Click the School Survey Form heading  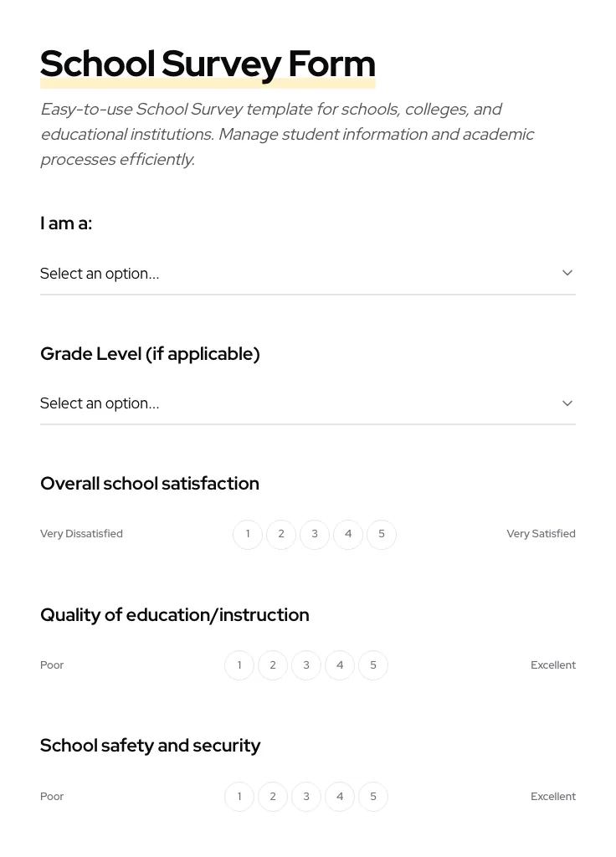(208, 64)
